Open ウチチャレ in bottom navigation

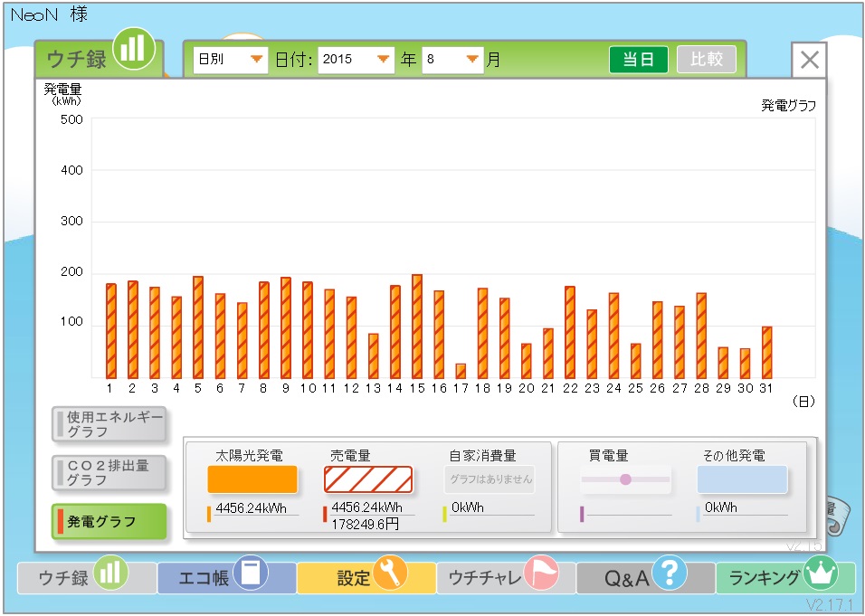[506, 578]
